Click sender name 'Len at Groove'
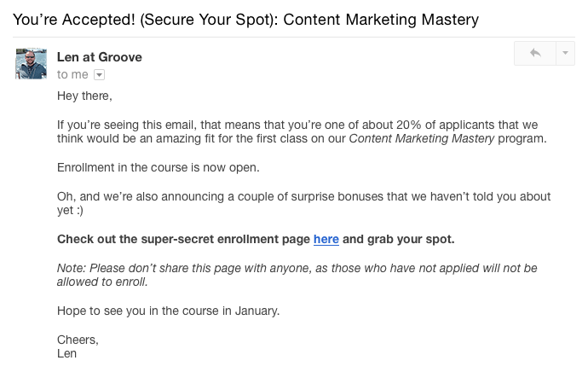Screen dimensions: 588x372 click(x=100, y=57)
